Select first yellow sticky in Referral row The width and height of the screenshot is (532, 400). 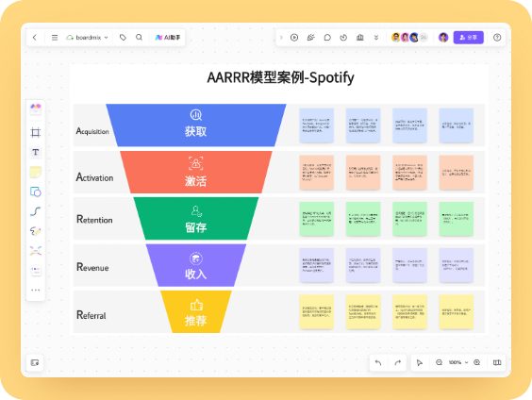(317, 311)
